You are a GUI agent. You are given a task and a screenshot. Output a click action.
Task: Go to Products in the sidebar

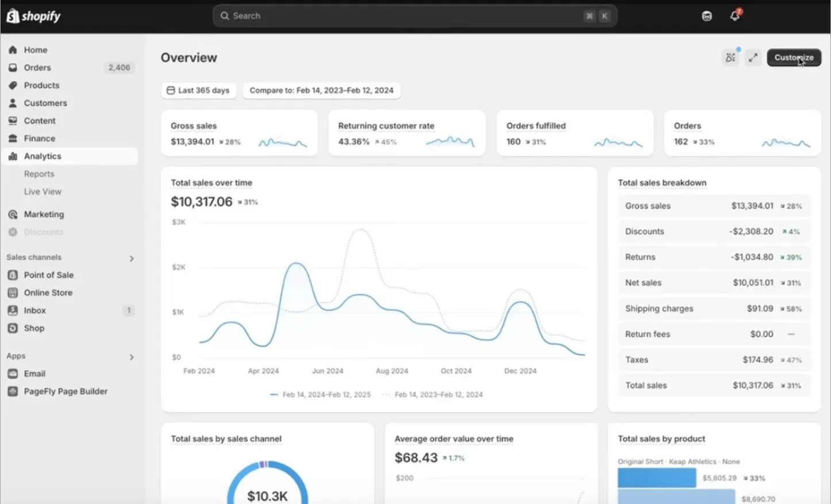41,86
